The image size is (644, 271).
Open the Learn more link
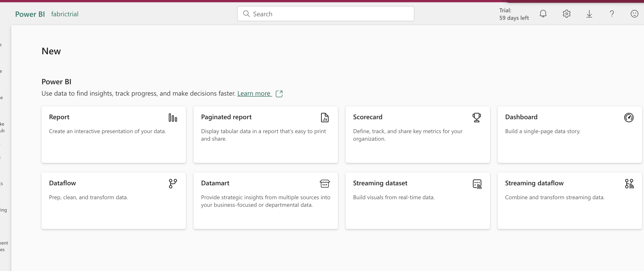point(255,93)
